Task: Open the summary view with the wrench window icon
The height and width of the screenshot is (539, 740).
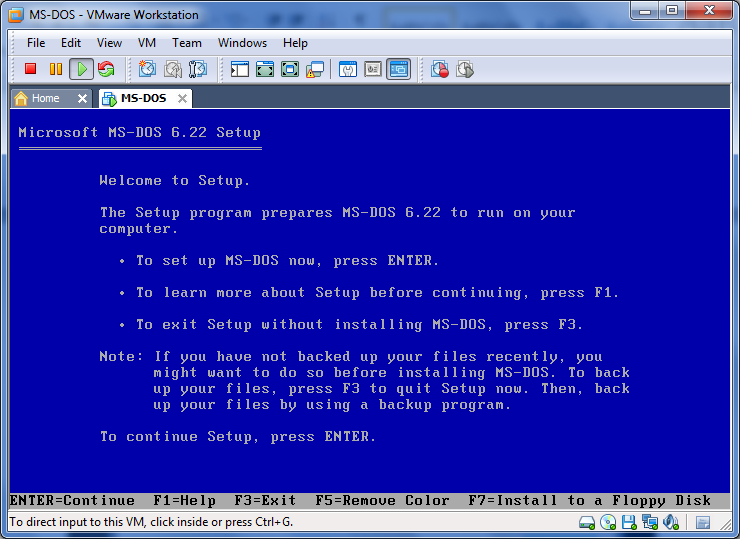Action: pyautogui.click(x=348, y=69)
